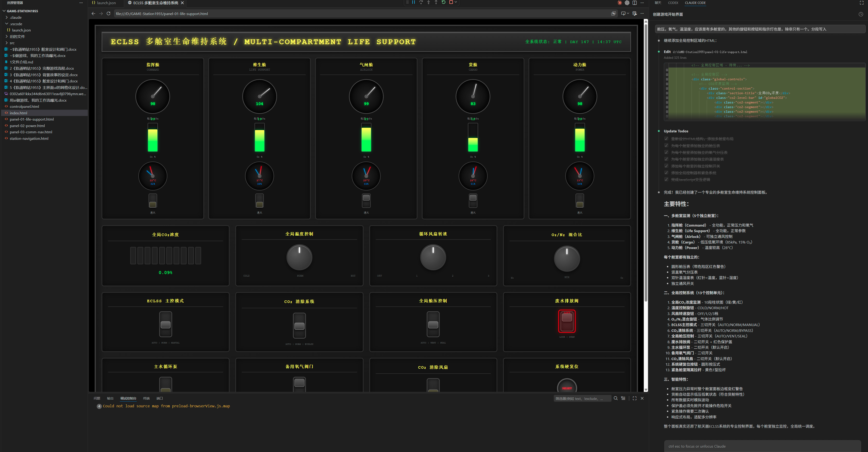Open the inspector selection dropdown arrow

point(628,13)
